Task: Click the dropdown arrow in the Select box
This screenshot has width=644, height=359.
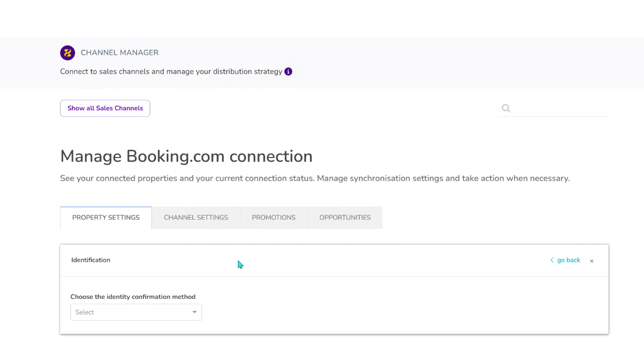Action: 194,312
